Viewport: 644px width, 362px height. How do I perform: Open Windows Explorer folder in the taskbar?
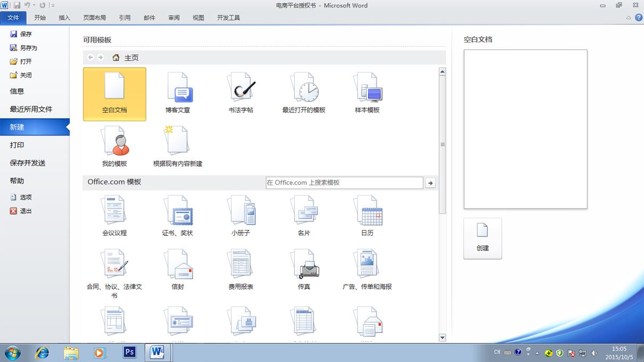(x=71, y=352)
